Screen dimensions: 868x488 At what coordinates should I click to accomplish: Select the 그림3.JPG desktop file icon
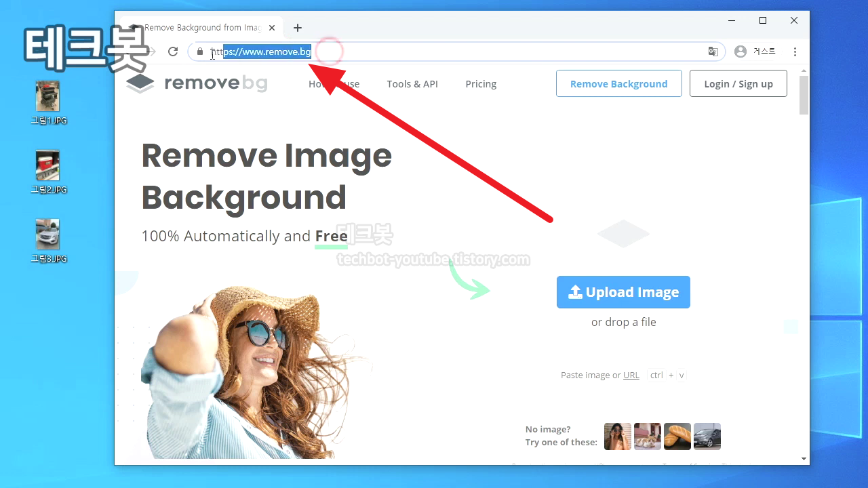point(48,241)
